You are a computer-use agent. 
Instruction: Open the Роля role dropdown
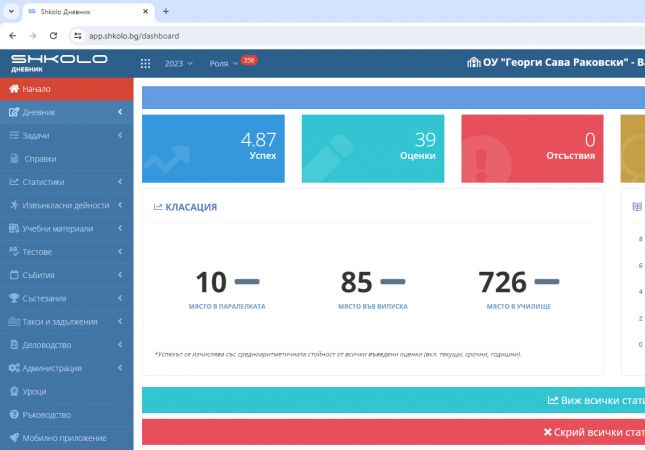pos(223,63)
